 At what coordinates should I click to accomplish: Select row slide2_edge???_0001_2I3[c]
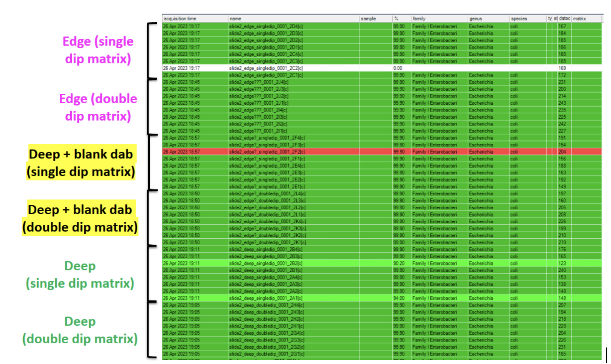382,117
